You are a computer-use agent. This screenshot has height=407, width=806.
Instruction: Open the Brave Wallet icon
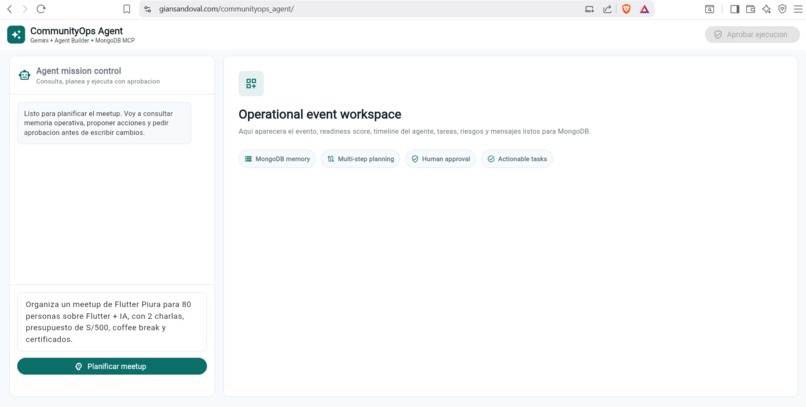pos(750,9)
